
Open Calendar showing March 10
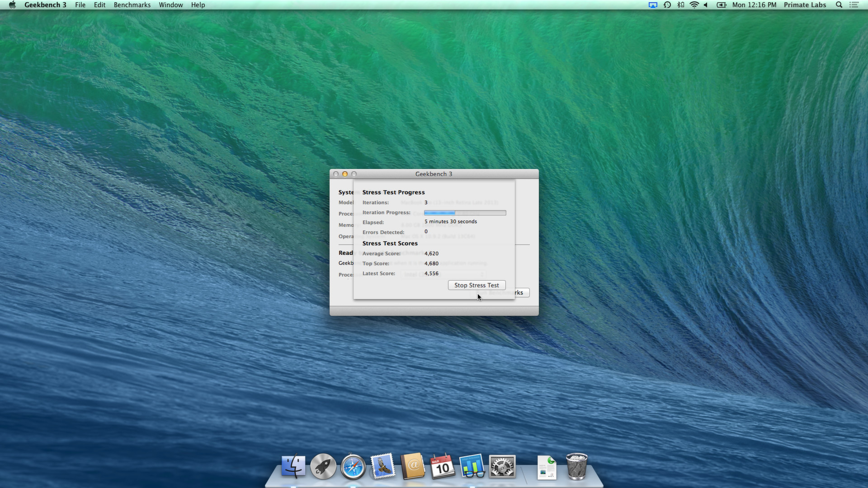pos(443,466)
